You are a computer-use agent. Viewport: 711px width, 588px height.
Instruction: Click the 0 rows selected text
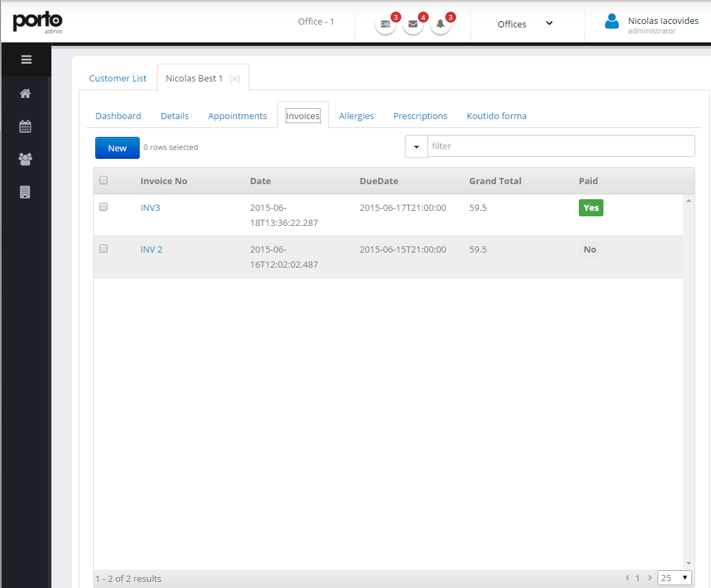171,147
